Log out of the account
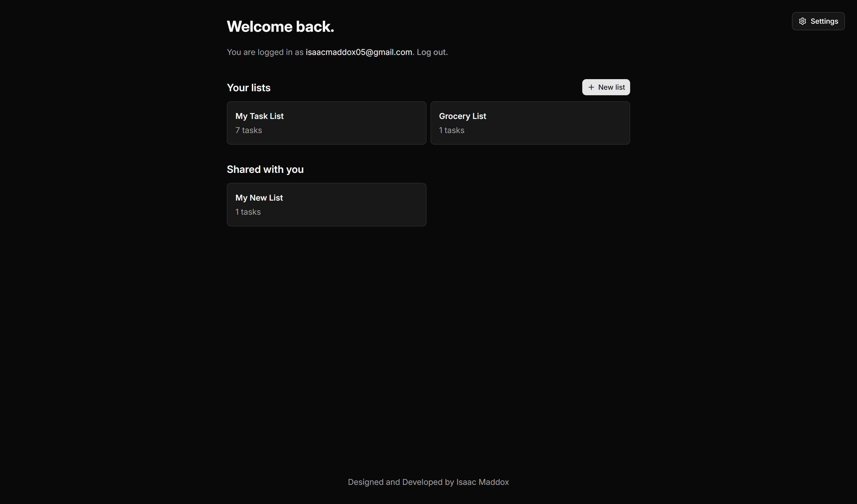This screenshot has width=857, height=504. (431, 52)
